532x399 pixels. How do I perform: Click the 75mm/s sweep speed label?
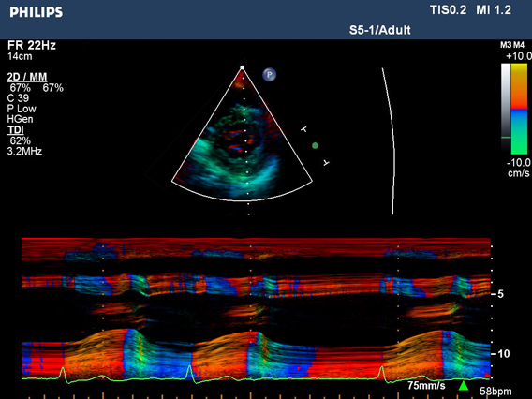[426, 386]
